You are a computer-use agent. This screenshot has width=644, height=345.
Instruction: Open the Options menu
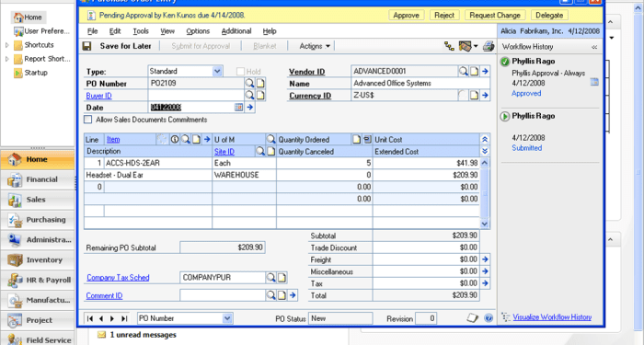[198, 31]
